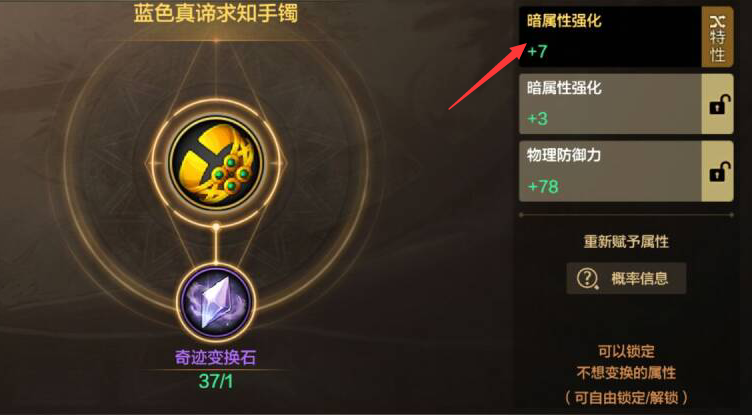This screenshot has width=752, height=415.
Task: Select the 奇迹变换石 crystal icon
Action: pos(216,303)
